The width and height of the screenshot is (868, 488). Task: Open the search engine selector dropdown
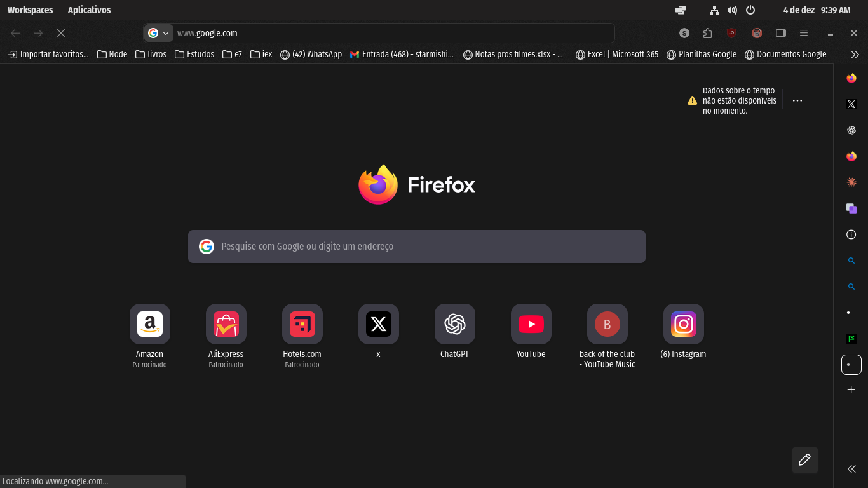[x=159, y=33]
